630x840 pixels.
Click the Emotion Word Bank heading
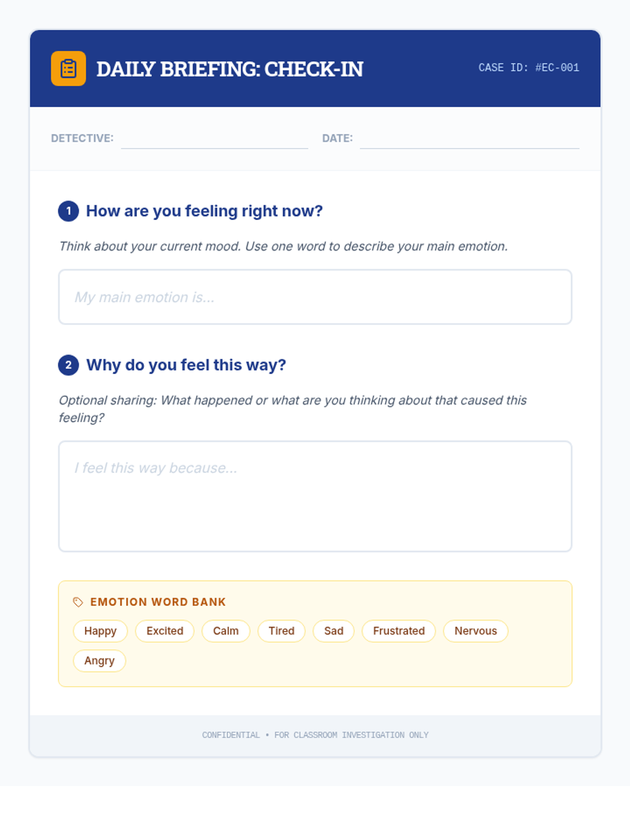[x=158, y=602]
